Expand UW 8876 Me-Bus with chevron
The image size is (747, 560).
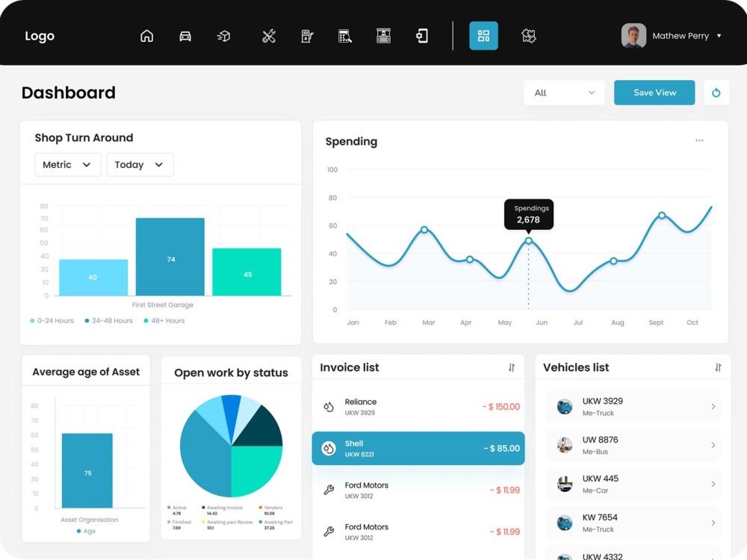(x=713, y=445)
